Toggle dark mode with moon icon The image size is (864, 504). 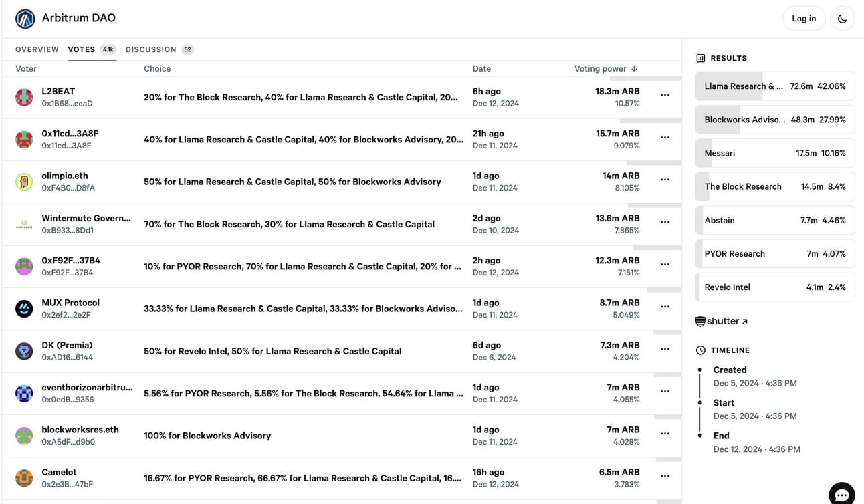tap(842, 19)
